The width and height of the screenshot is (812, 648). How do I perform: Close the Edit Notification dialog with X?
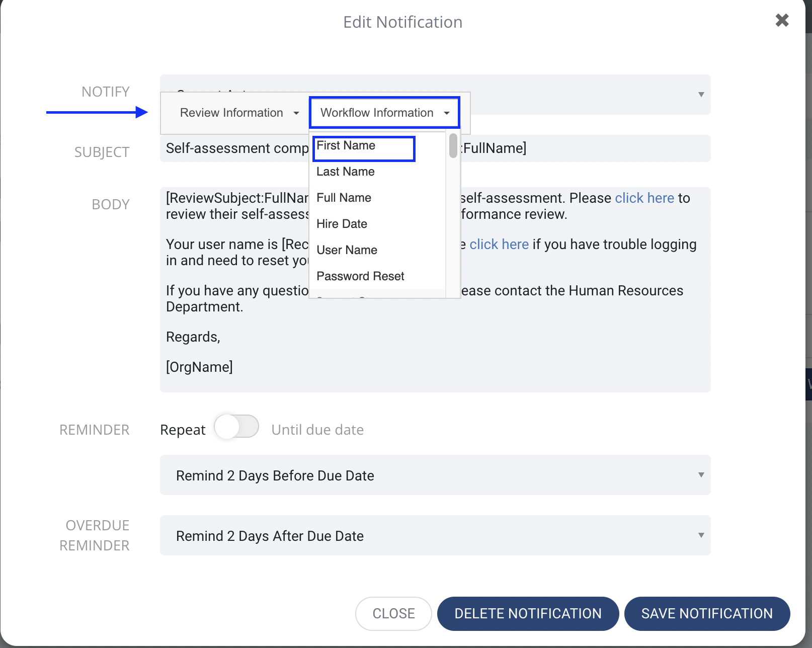(x=782, y=20)
